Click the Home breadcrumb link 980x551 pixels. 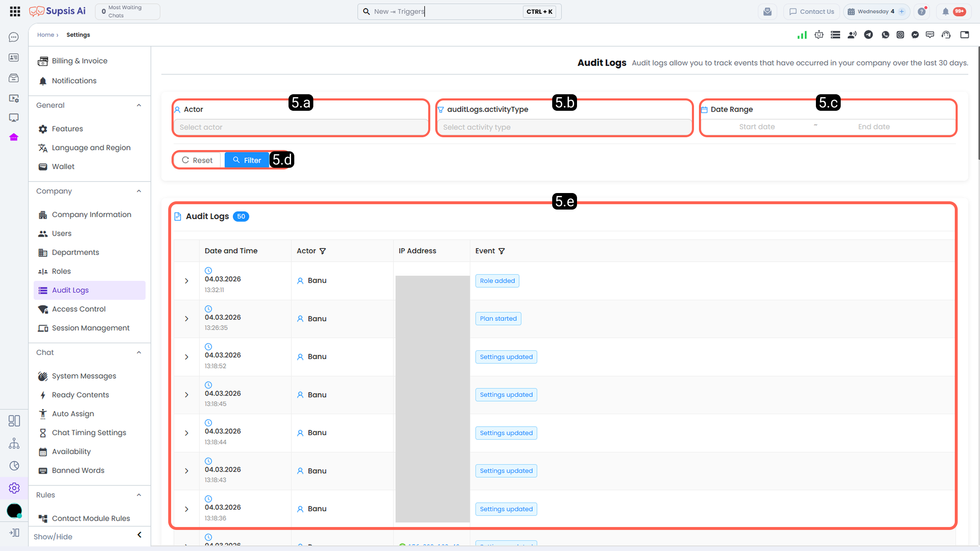(45, 35)
